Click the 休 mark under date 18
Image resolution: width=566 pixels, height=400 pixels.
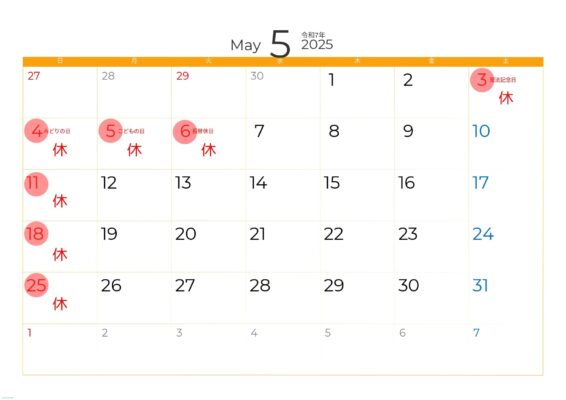pyautogui.click(x=60, y=255)
